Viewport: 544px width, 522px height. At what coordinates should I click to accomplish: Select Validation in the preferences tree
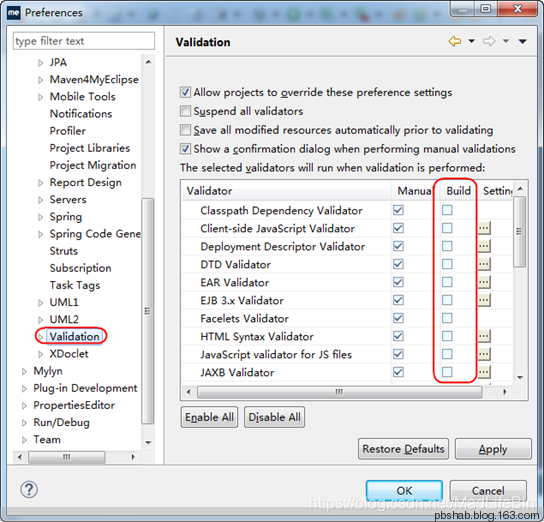click(75, 336)
